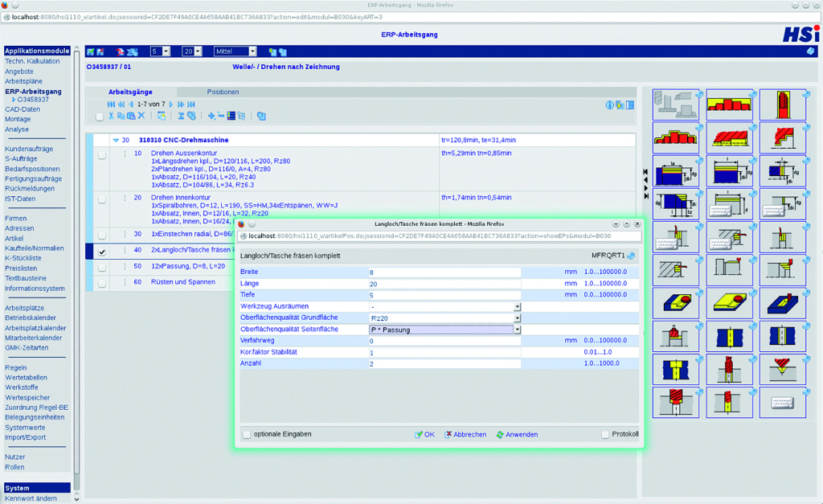The height and width of the screenshot is (504, 823).
Task: Select the yellow T-shaped hole on blue tile
Action: tap(675, 370)
